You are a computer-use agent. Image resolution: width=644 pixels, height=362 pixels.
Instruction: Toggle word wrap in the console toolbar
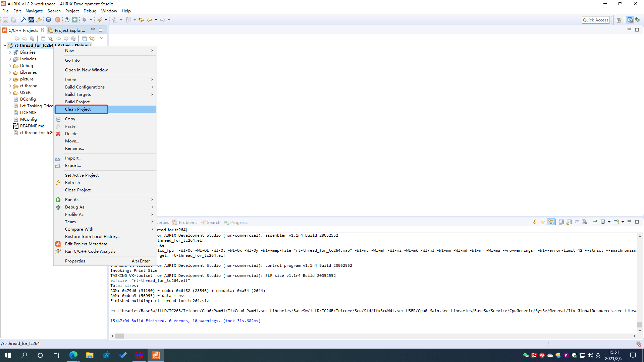tap(577, 222)
